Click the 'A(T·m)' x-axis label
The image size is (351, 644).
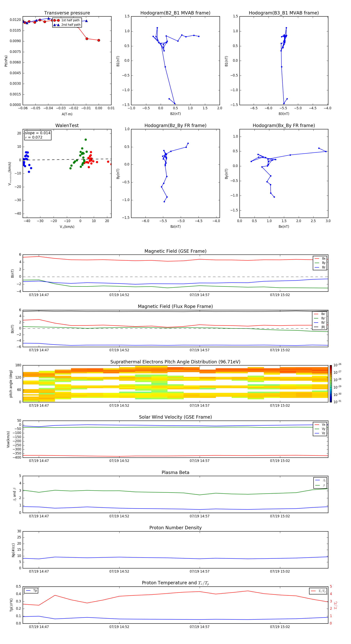67,114
